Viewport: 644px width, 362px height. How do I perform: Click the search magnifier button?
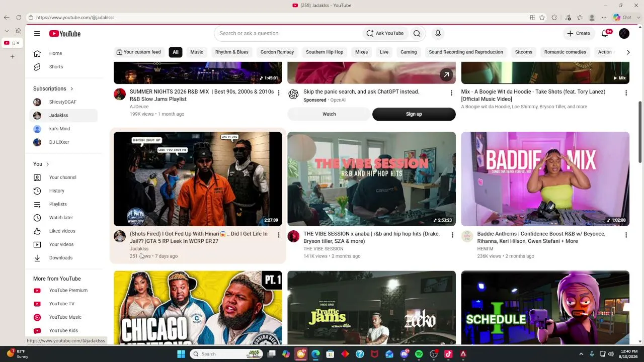417,34
